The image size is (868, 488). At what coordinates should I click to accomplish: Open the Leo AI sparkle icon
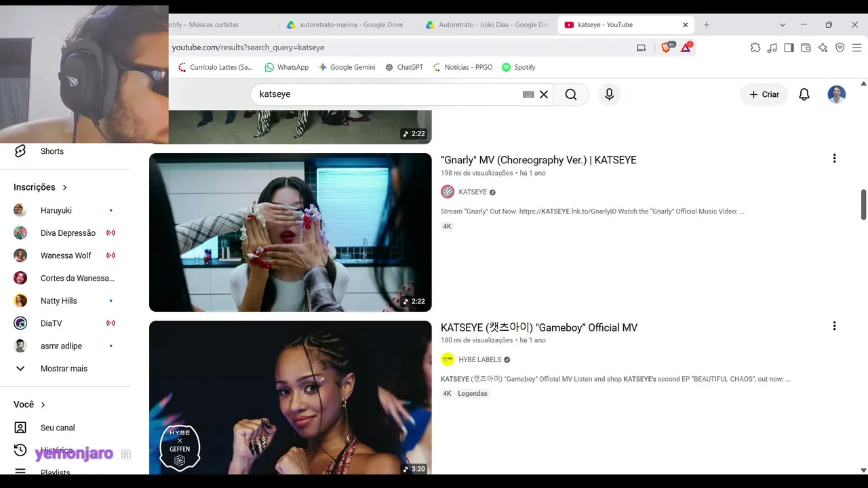click(x=823, y=47)
